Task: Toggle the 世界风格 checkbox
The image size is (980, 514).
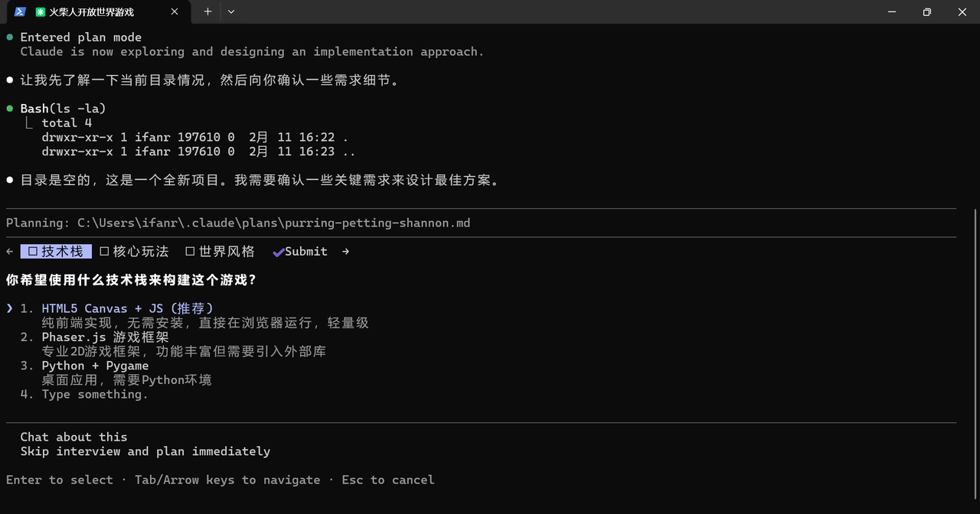Action: [190, 252]
